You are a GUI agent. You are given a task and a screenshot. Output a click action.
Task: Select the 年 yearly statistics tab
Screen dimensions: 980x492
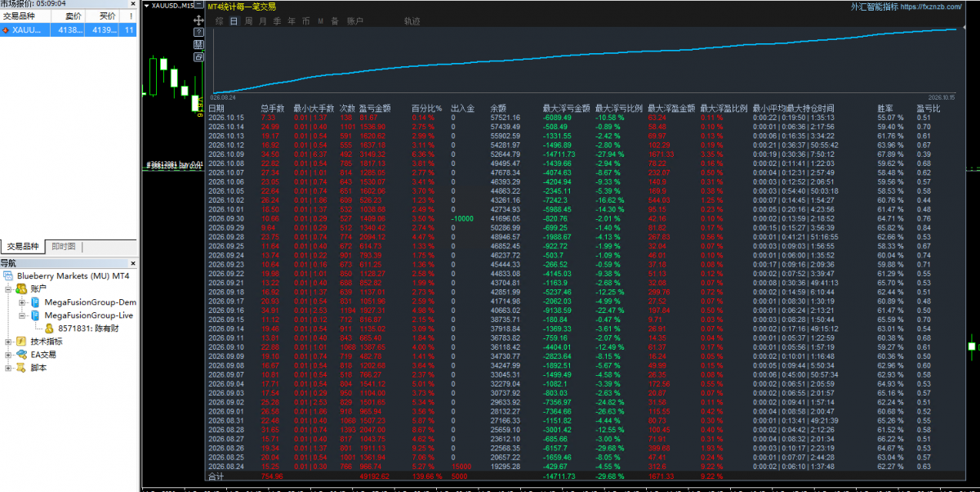pos(291,20)
